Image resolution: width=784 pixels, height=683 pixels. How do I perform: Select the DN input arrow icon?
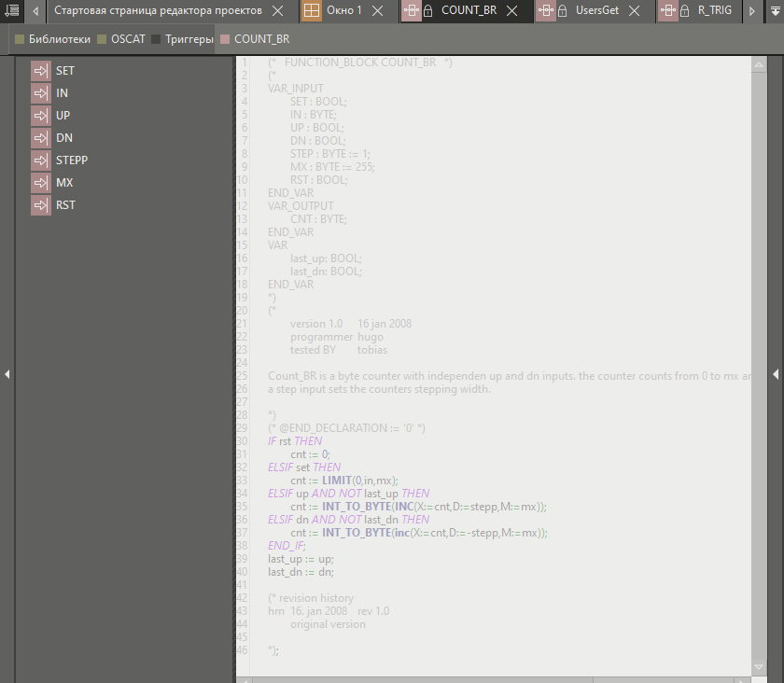coord(40,138)
